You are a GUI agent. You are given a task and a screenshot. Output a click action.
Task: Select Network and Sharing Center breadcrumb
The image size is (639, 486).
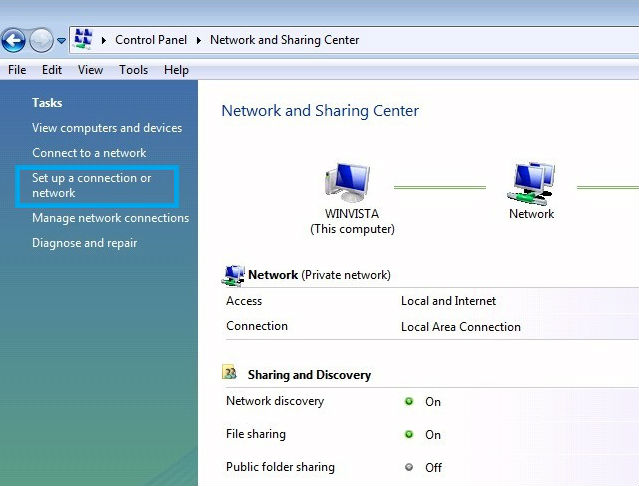(x=284, y=40)
